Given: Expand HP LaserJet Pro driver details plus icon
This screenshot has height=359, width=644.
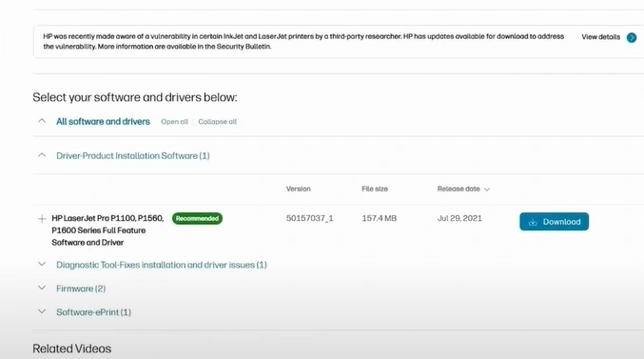Looking at the screenshot, I should (x=42, y=219).
